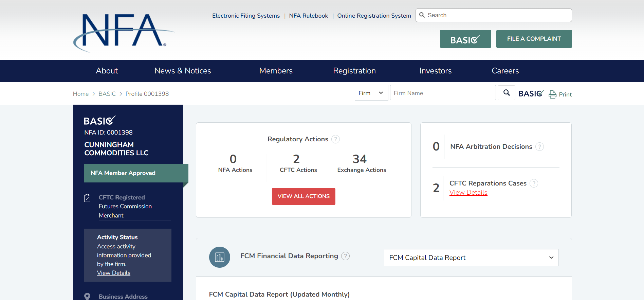Image resolution: width=644 pixels, height=300 pixels.
Task: Open the Members navigation menu
Action: tap(276, 71)
